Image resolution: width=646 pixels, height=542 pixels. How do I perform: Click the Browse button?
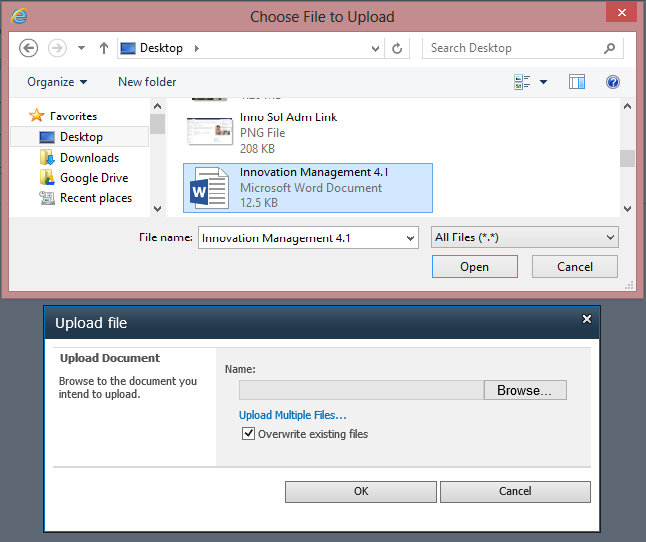coord(524,390)
